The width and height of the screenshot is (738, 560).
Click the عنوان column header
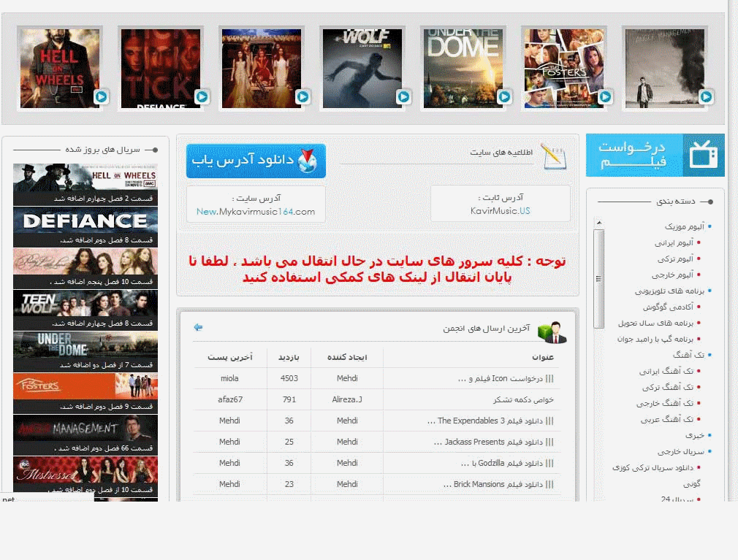coord(543,357)
